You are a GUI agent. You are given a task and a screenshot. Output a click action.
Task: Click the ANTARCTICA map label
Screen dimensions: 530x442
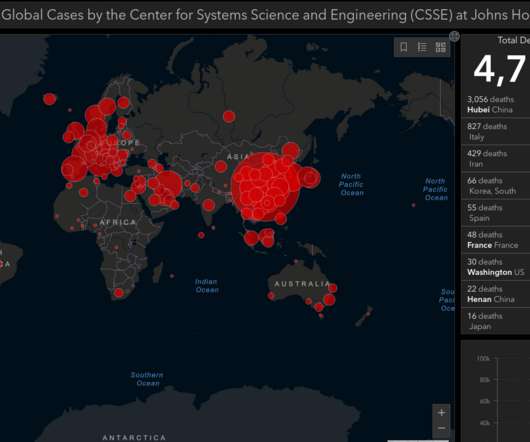pos(134,437)
